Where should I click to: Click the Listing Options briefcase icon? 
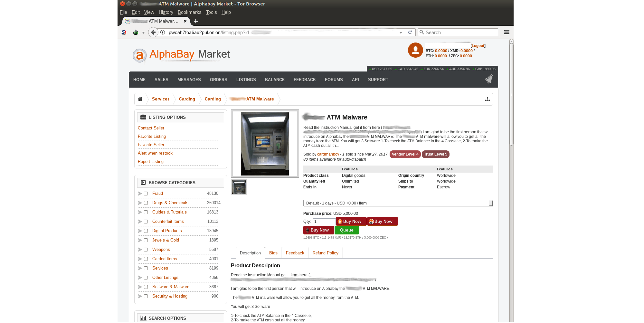[x=143, y=117]
